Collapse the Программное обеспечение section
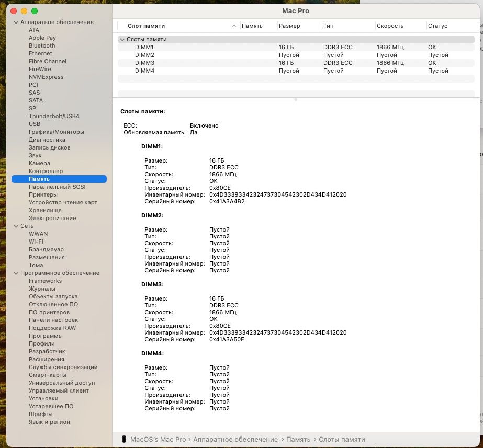Viewport: 483px width, 448px height. coord(16,273)
